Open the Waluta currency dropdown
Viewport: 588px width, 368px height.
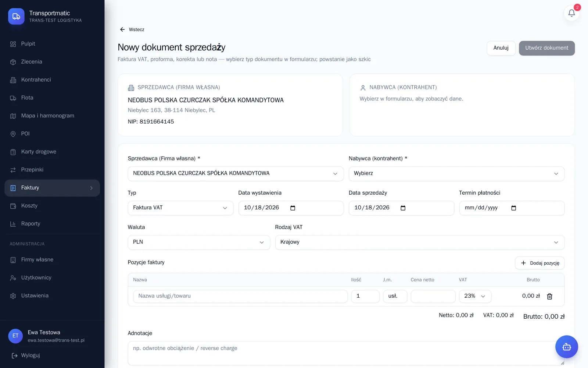click(x=199, y=242)
